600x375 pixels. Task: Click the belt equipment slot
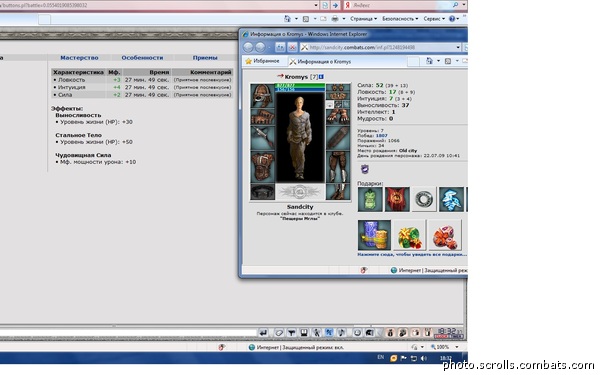(x=262, y=191)
